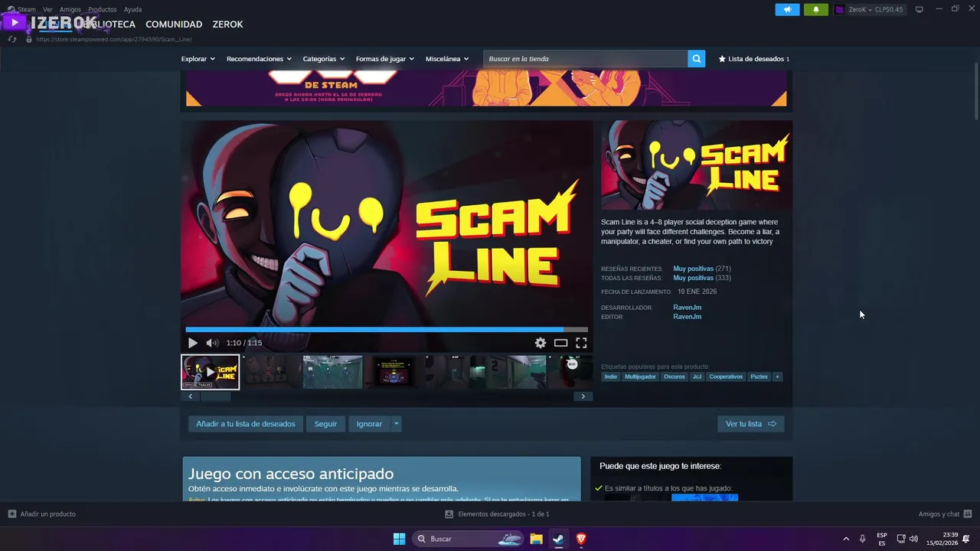Open Lista de deseados link
Viewport: 980px width, 551px height.
753,59
